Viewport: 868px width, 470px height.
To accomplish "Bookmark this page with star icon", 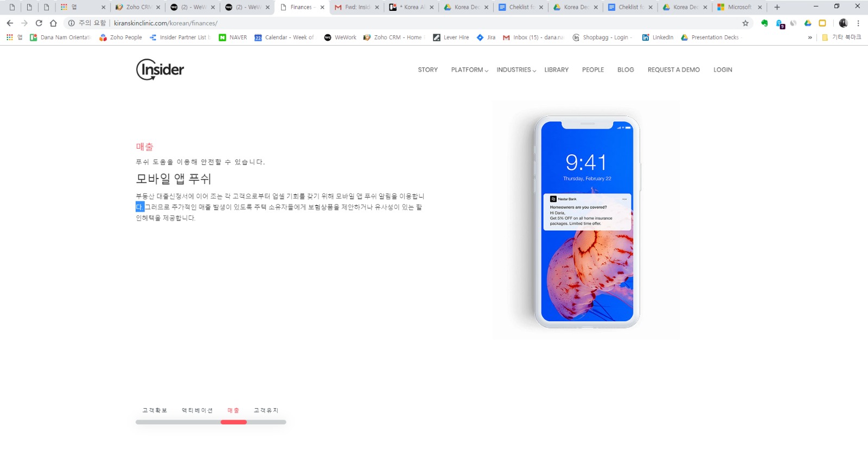I will 745,23.
